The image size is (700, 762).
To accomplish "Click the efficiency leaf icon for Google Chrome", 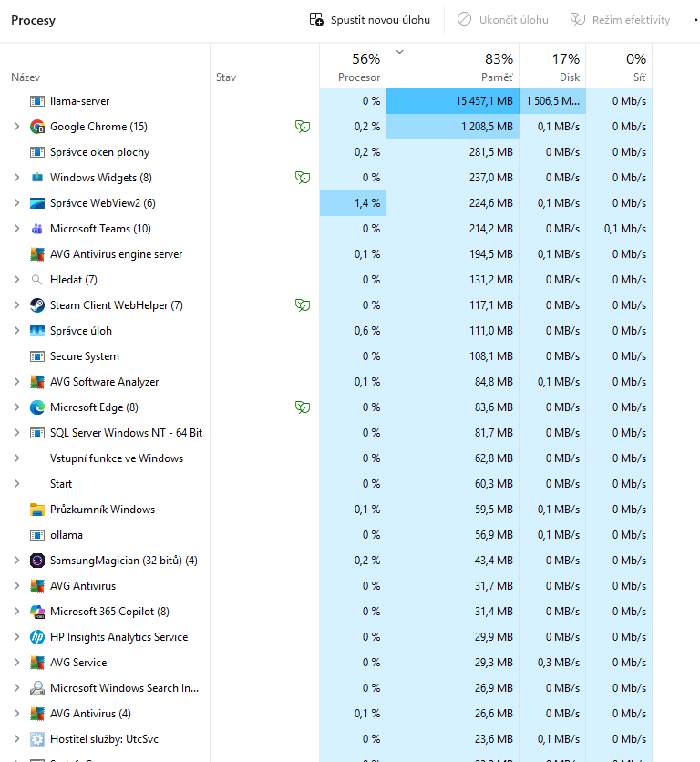I will (x=303, y=127).
